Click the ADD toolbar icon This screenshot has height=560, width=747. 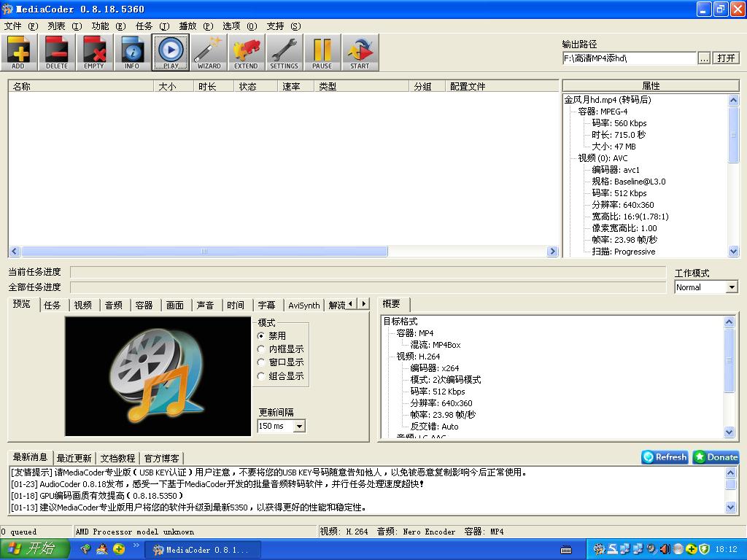coord(18,52)
